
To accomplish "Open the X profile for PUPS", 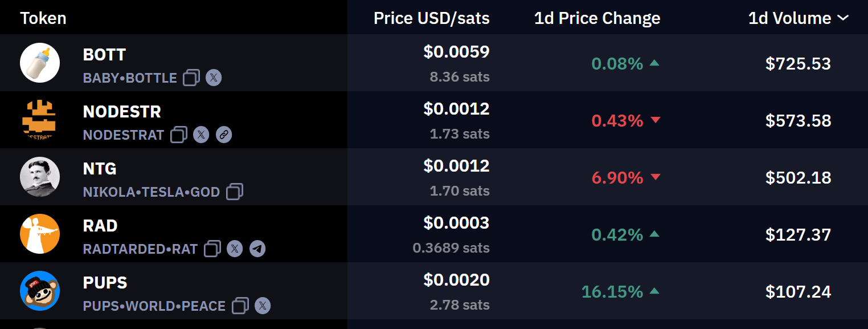I will pyautogui.click(x=263, y=306).
